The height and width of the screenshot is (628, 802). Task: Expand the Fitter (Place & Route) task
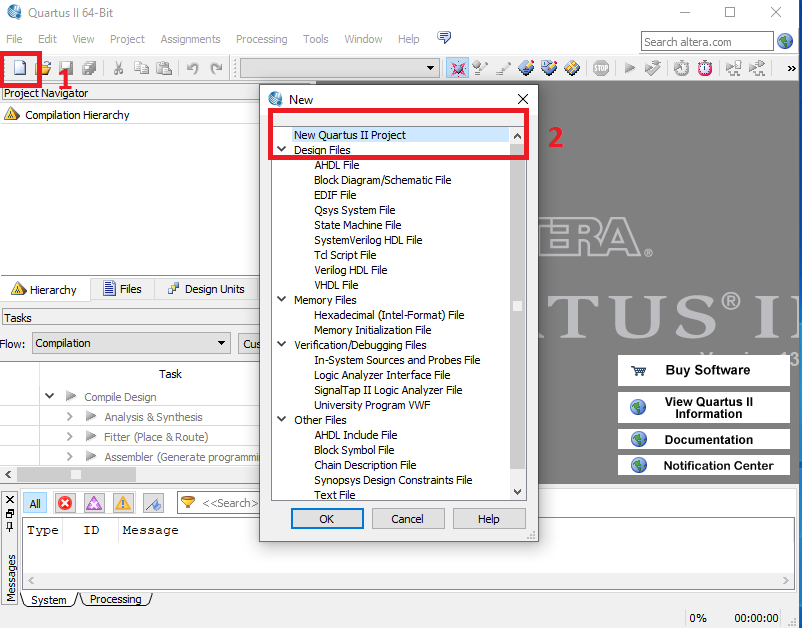pos(70,437)
